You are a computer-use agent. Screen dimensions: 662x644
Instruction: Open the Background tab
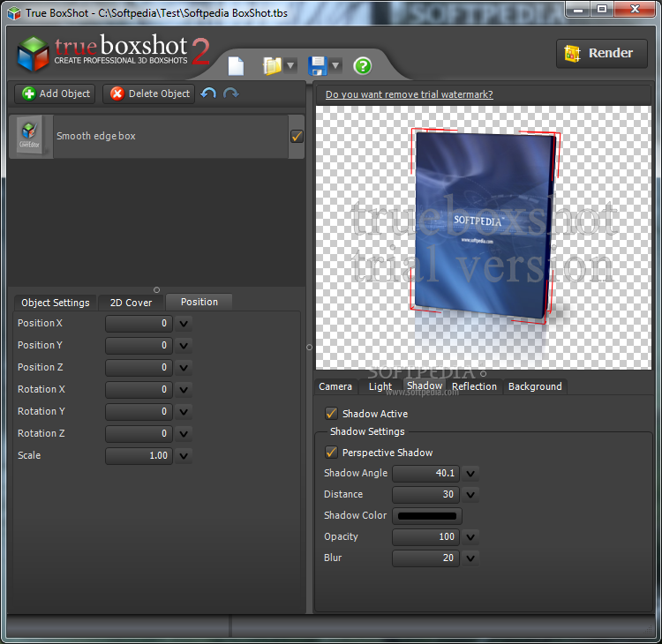click(x=535, y=386)
